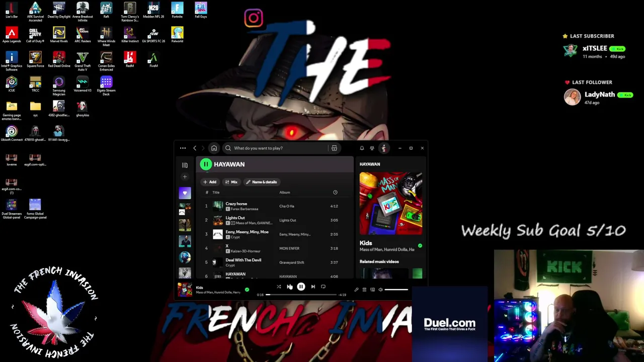This screenshot has width=644, height=362.
Task: Sort by the Album column header
Action: 285,193
